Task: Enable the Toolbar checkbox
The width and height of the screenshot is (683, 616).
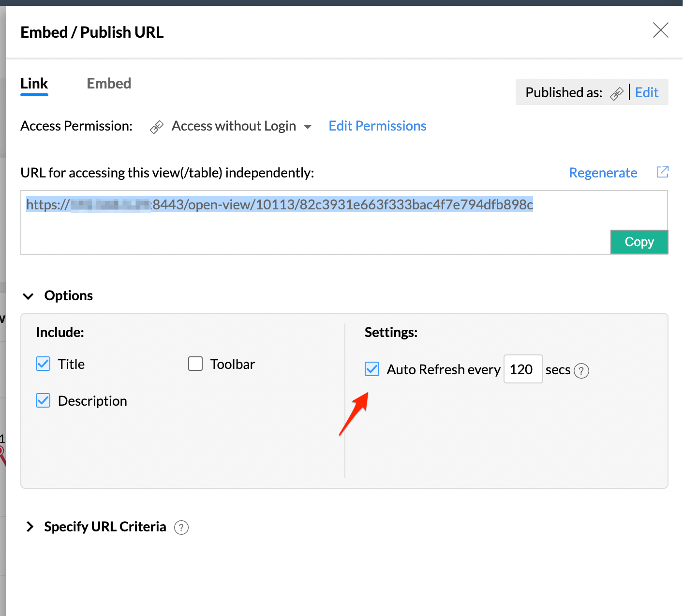Action: click(x=195, y=364)
